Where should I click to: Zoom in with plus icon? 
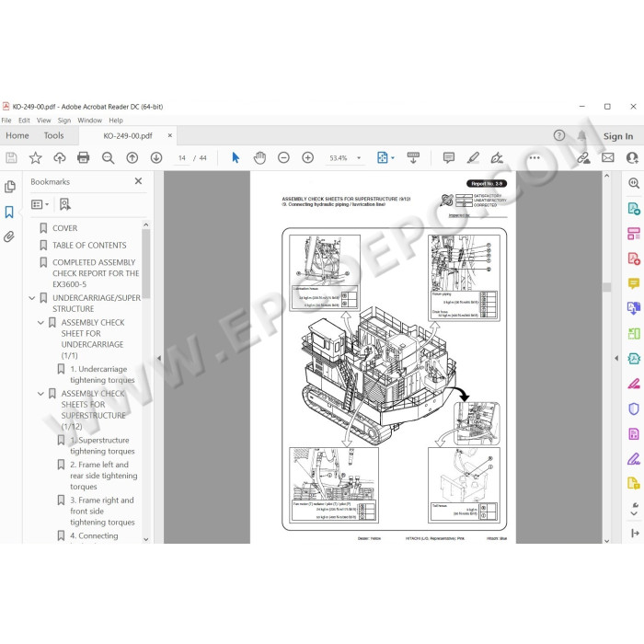tap(307, 157)
